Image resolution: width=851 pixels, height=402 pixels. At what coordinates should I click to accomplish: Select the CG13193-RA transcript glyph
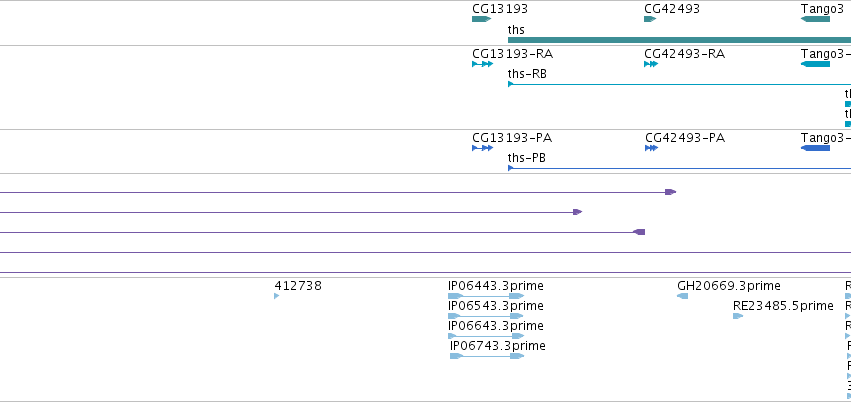(482, 64)
